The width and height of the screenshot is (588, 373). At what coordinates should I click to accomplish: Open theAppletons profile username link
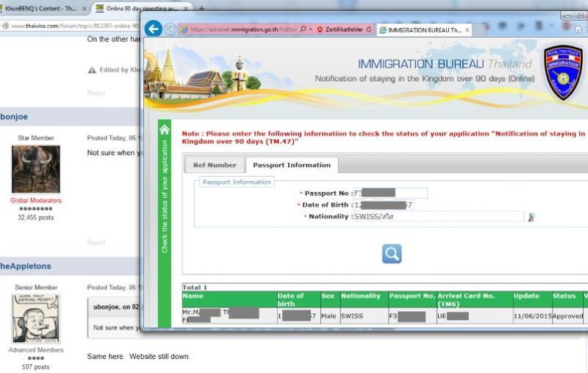click(x=25, y=266)
